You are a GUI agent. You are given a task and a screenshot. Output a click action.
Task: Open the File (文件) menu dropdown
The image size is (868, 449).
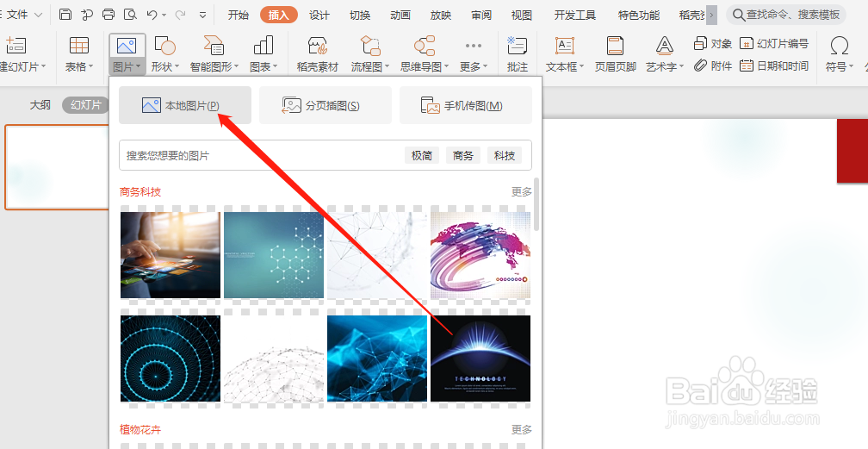[25, 15]
